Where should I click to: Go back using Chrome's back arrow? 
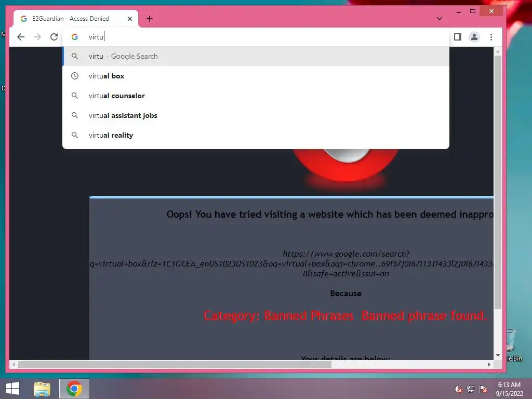click(21, 37)
